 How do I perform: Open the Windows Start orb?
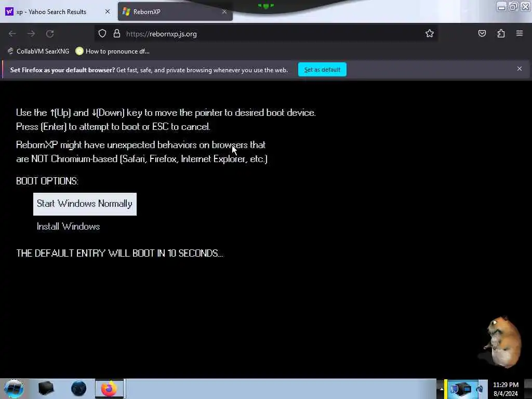pyautogui.click(x=14, y=389)
